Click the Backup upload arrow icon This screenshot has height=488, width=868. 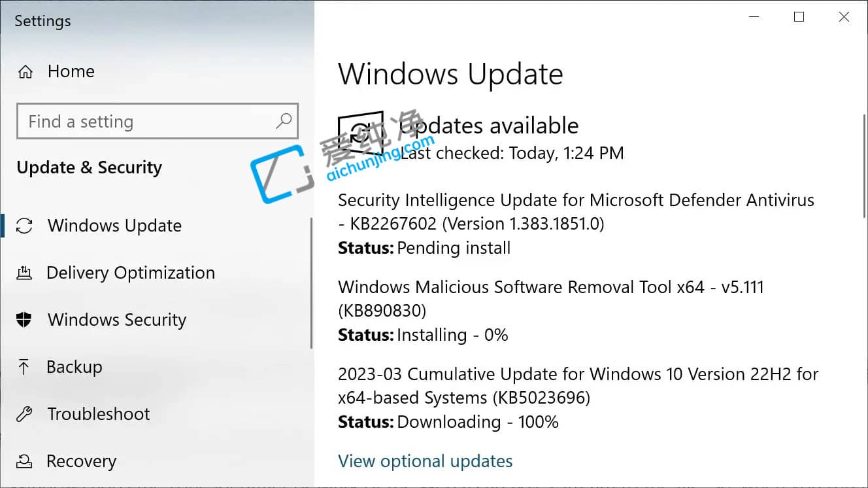pyautogui.click(x=24, y=366)
